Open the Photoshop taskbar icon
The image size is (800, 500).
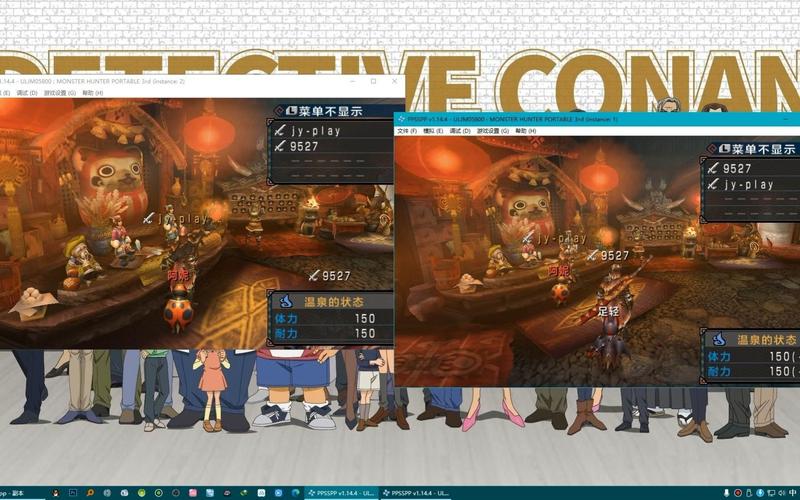click(x=73, y=493)
